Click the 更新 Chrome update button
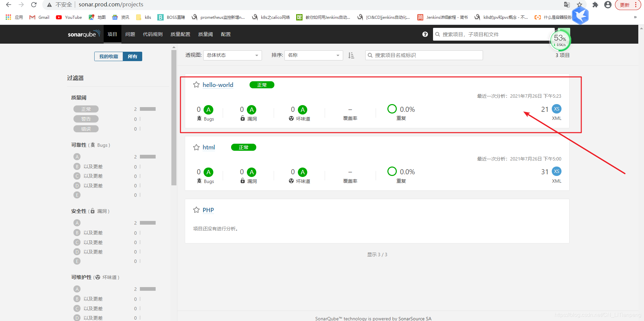This screenshot has height=321, width=644. [x=625, y=5]
